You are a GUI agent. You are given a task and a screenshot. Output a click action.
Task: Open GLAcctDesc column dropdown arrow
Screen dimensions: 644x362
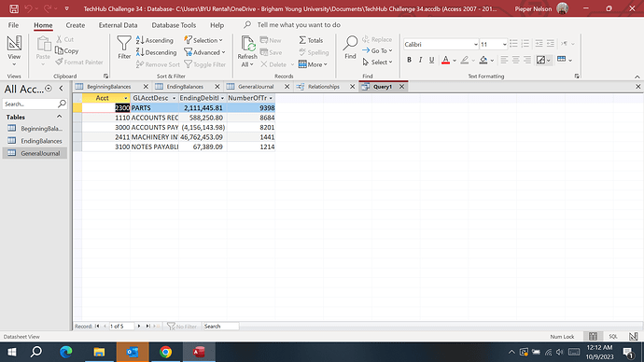[174, 98]
